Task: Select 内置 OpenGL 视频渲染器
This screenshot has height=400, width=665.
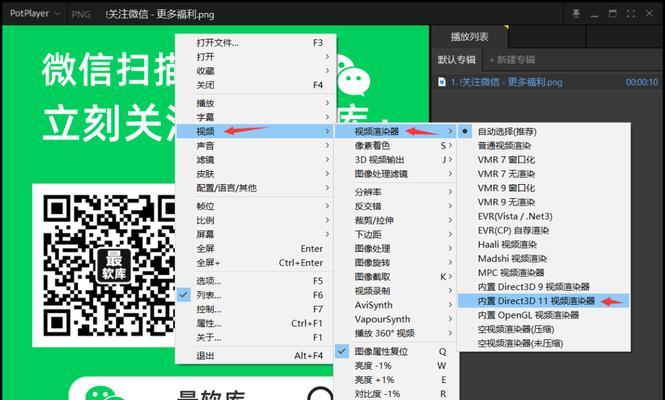Action: 544,315
